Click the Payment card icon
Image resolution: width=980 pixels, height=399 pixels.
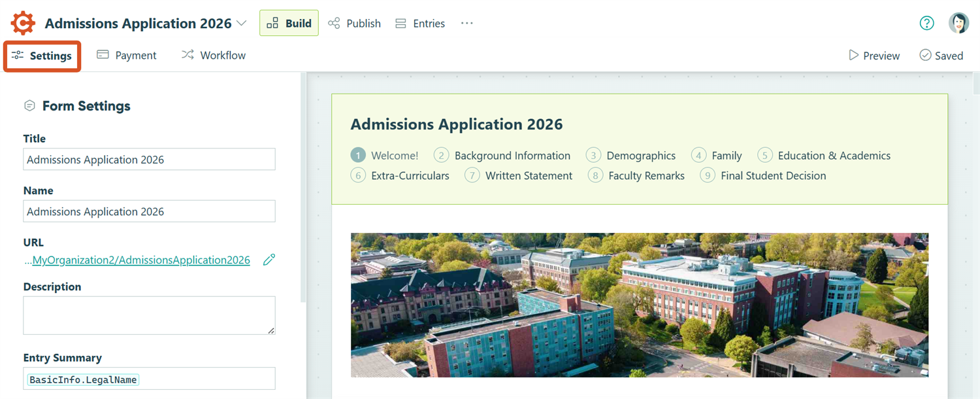point(103,55)
